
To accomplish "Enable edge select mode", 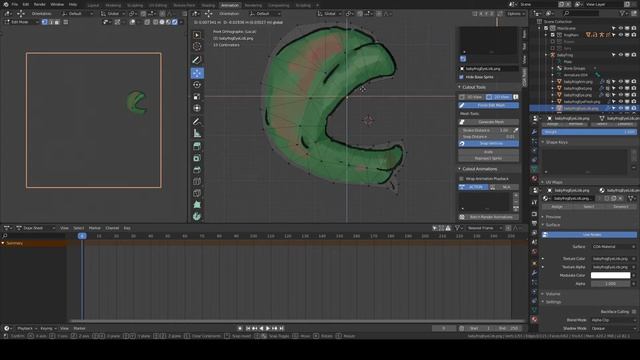I will click(51, 22).
